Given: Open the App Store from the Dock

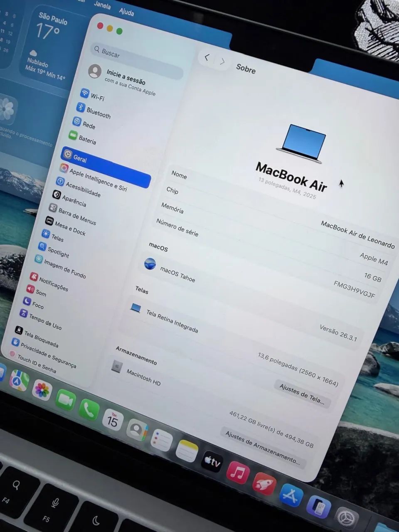Looking at the screenshot, I should (291, 495).
